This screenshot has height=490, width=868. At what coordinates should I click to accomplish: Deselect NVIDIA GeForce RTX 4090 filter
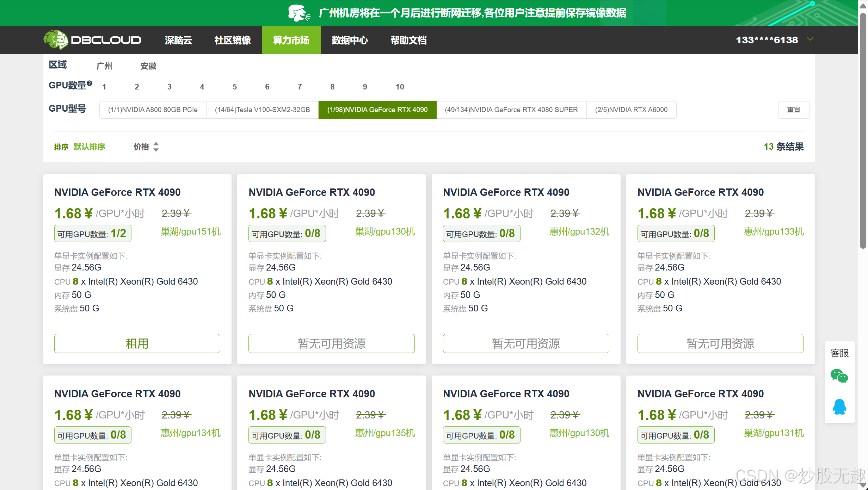tap(377, 110)
